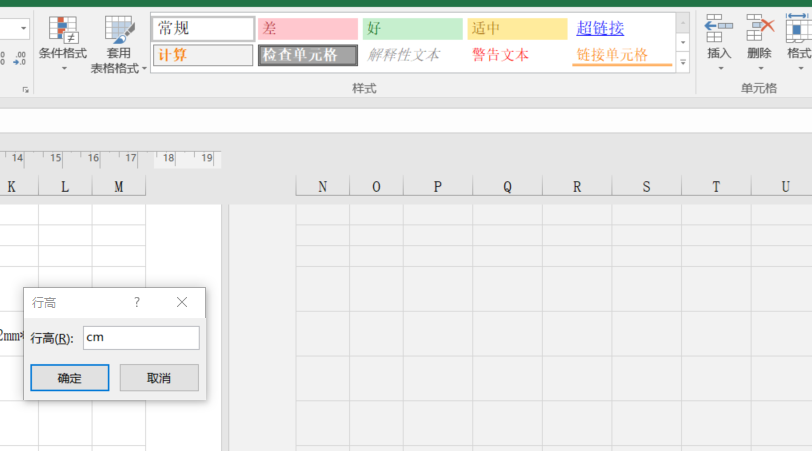The width and height of the screenshot is (812, 451).
Task: Open dropdown arrow under 删除
Action: 760,68
